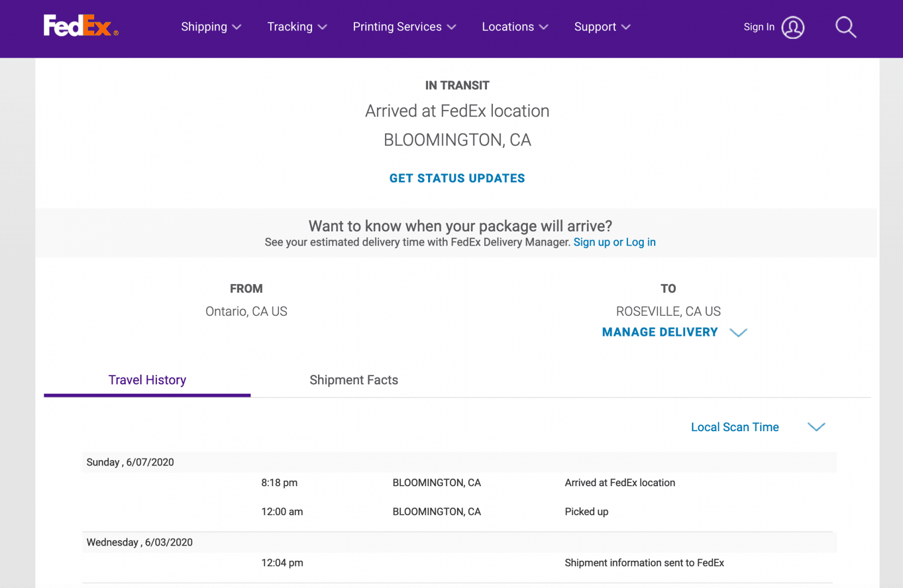Screen dimensions: 903x588
Task: Click the Sign up or Log in link
Action: coord(614,242)
